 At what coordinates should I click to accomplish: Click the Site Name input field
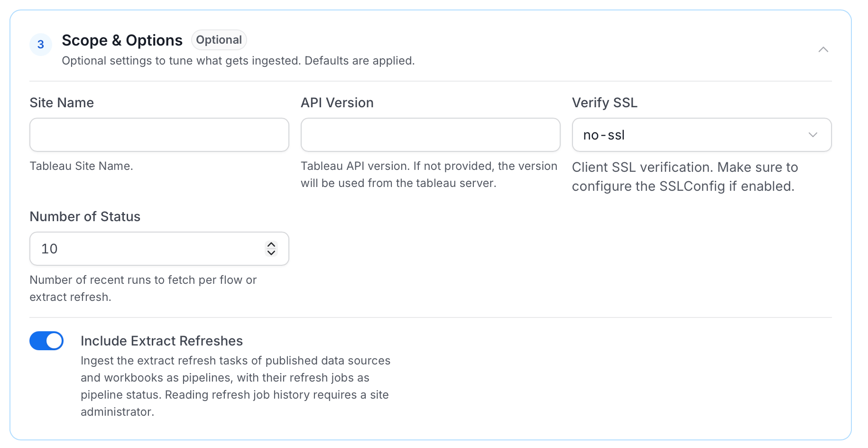[x=159, y=135]
